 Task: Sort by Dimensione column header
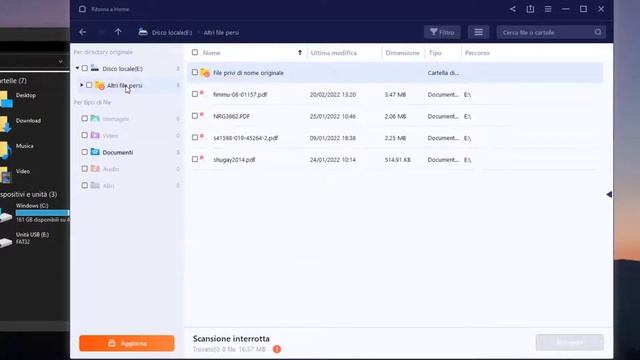pyautogui.click(x=402, y=53)
